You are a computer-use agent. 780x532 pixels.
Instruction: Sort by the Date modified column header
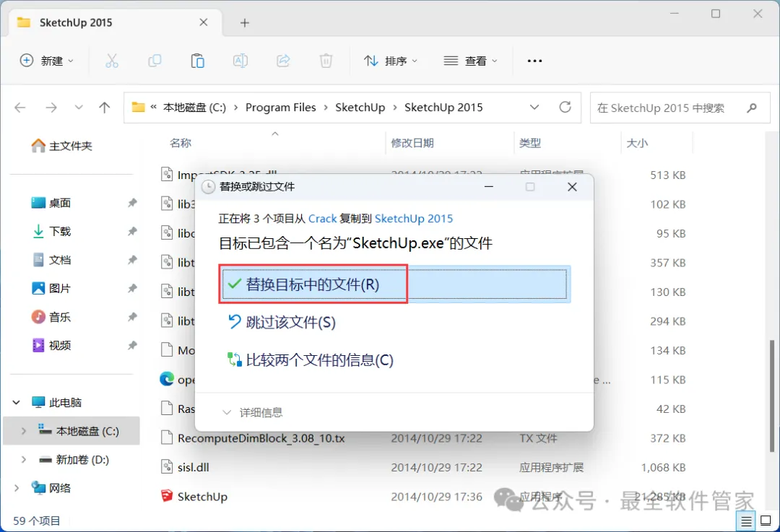pyautogui.click(x=412, y=143)
